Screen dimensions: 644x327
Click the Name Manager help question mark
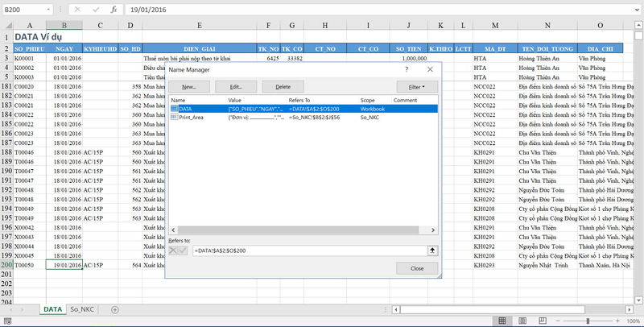411,70
